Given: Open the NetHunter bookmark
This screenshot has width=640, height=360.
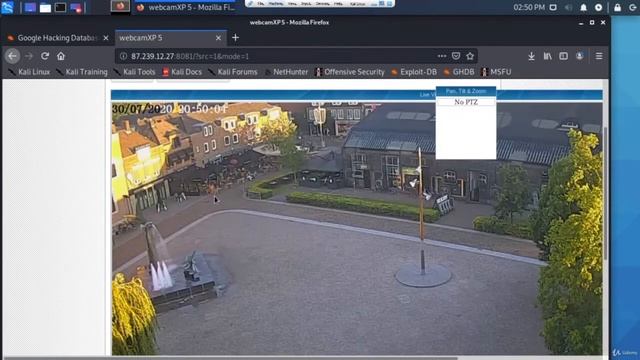Looking at the screenshot, I should (x=287, y=72).
